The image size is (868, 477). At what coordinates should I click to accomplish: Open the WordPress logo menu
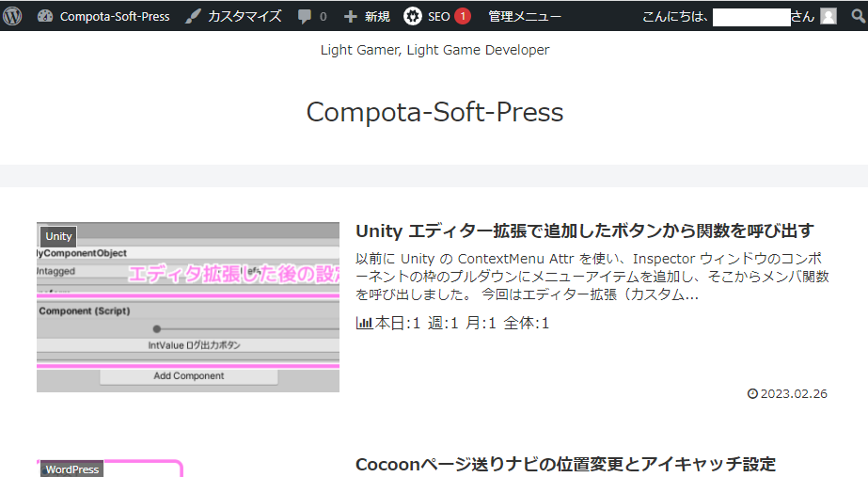click(x=12, y=16)
